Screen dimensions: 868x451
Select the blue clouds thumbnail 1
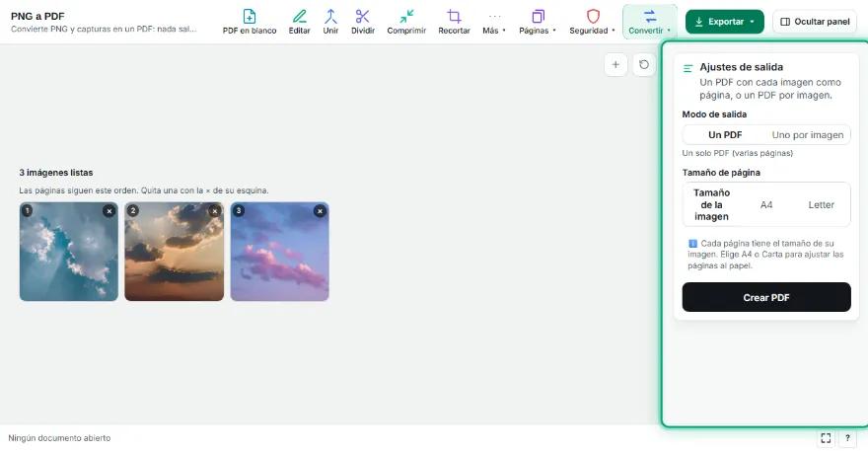click(69, 252)
